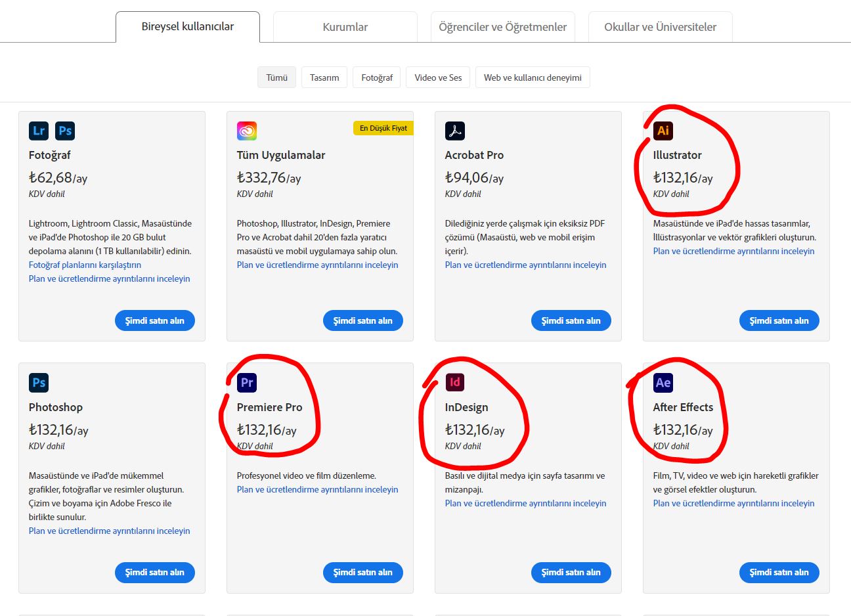
Task: Open Okullar ve Üniversiteler tab
Action: pos(661,27)
